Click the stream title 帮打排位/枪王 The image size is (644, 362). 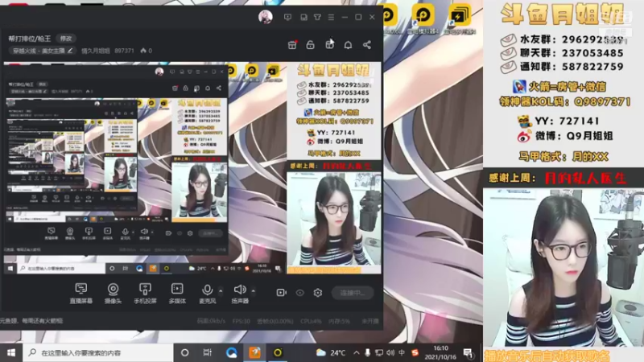point(30,39)
